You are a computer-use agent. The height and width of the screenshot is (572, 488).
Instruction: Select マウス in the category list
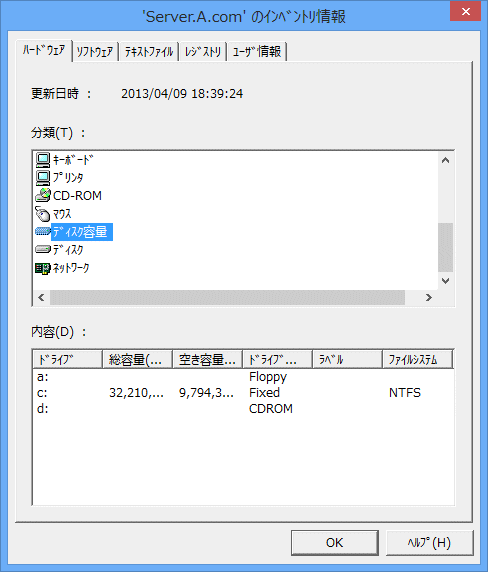click(x=62, y=214)
